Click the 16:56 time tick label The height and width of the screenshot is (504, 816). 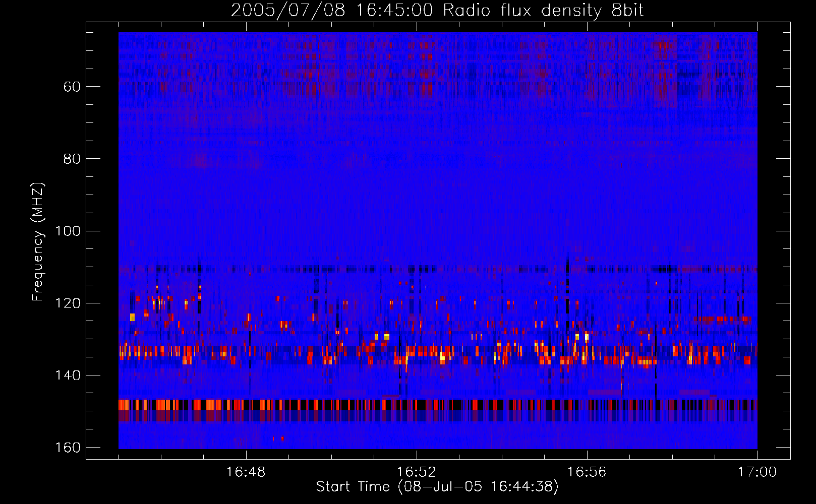tap(587, 472)
